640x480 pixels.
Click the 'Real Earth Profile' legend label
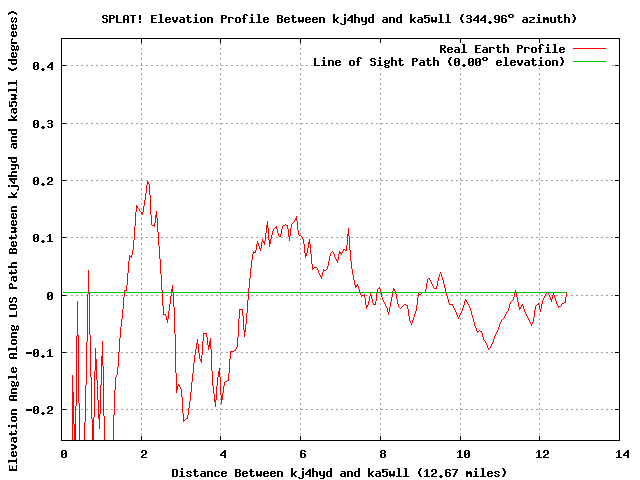tap(502, 49)
